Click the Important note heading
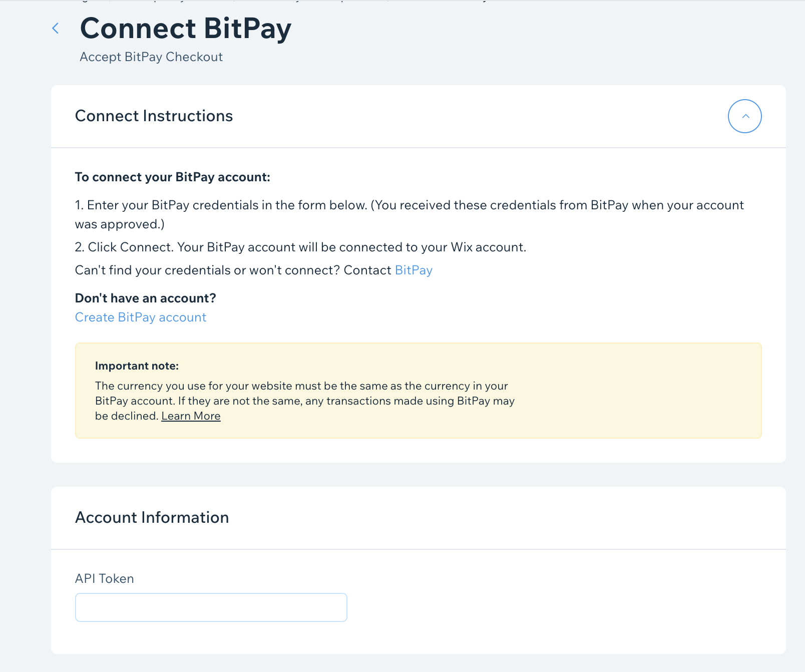 [x=137, y=366]
